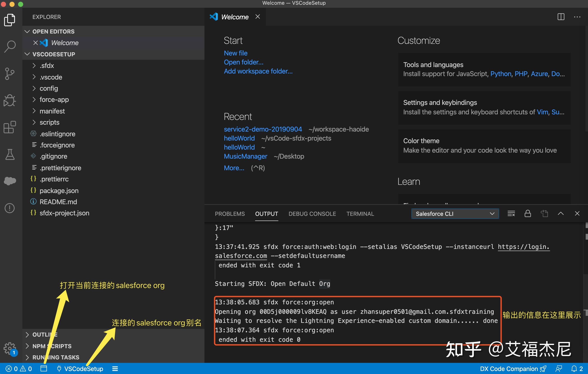Open notifications bell in status bar
This screenshot has width=588, height=374.
click(x=577, y=369)
